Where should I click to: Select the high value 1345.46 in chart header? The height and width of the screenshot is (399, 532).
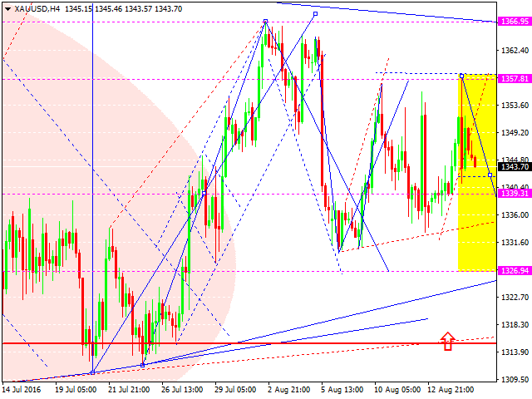tap(109, 9)
